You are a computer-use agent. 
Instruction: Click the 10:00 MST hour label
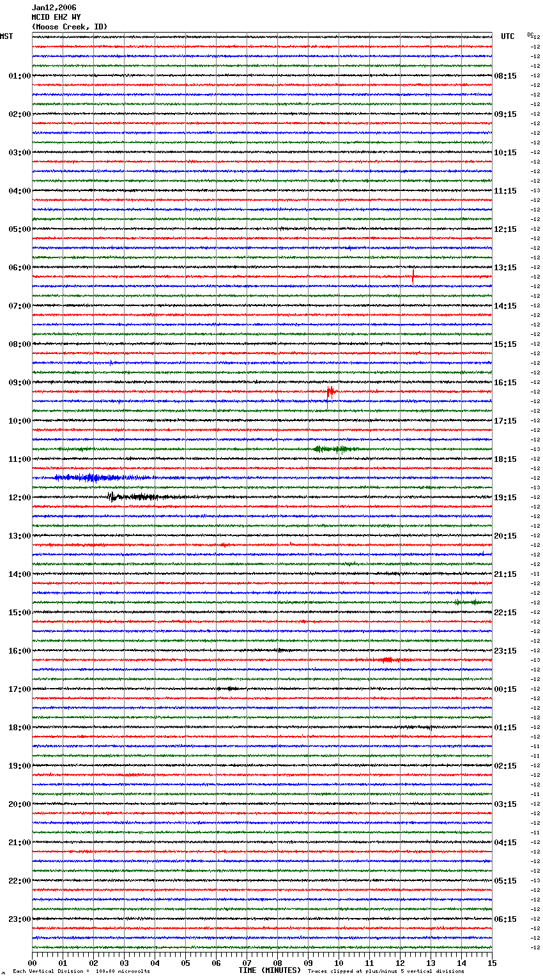click(20, 421)
